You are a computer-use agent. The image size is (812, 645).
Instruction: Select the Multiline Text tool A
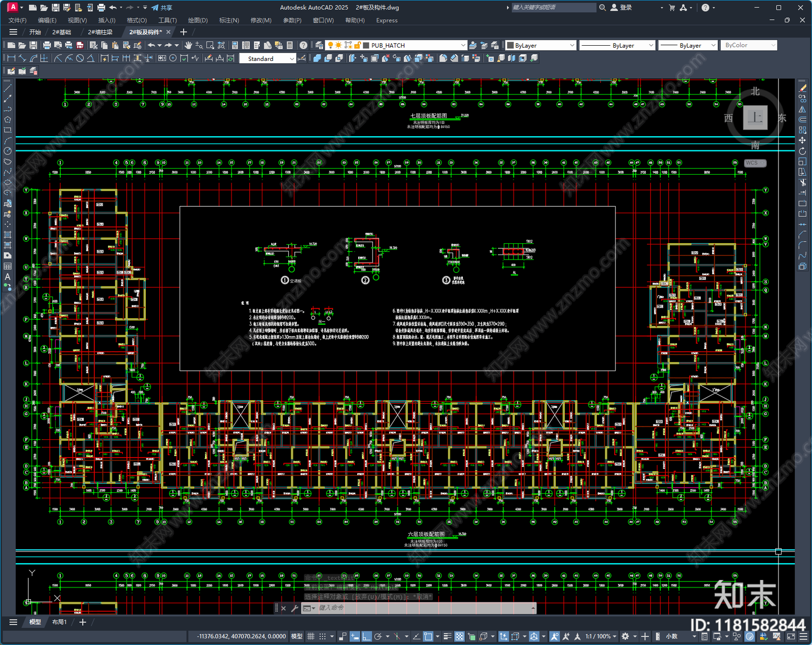pyautogui.click(x=8, y=277)
